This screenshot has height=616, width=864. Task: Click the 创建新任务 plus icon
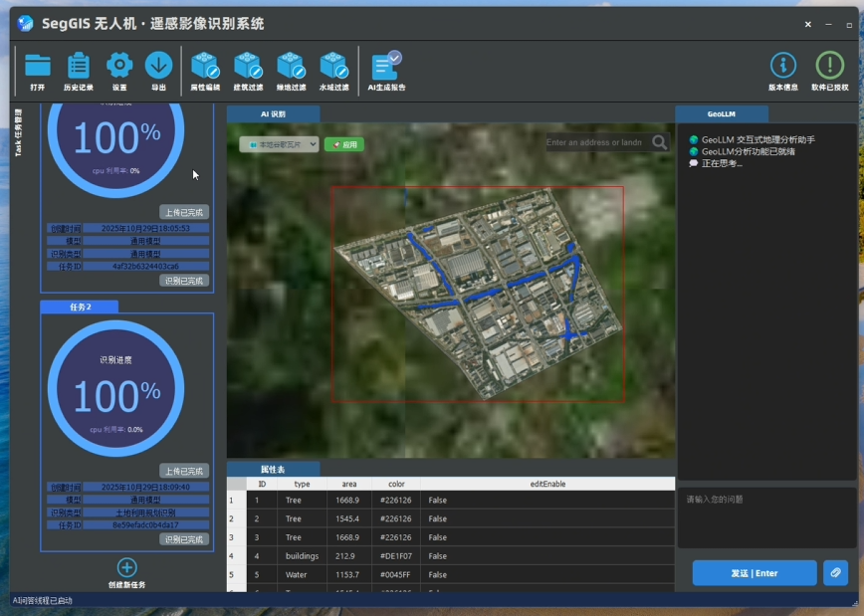(126, 567)
